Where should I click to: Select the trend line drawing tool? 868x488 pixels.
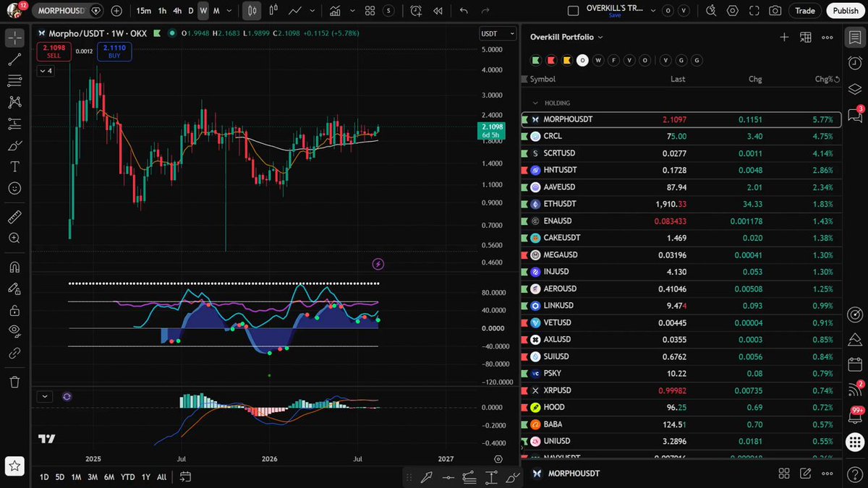tap(14, 60)
